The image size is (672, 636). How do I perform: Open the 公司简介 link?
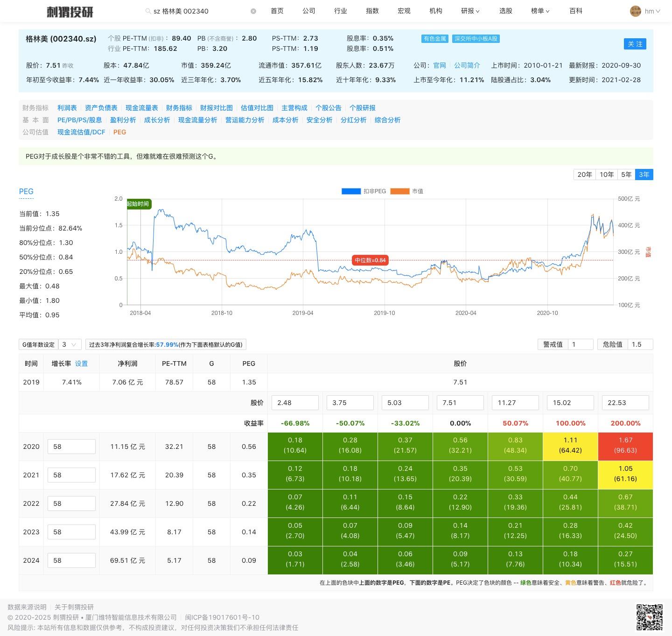(467, 66)
